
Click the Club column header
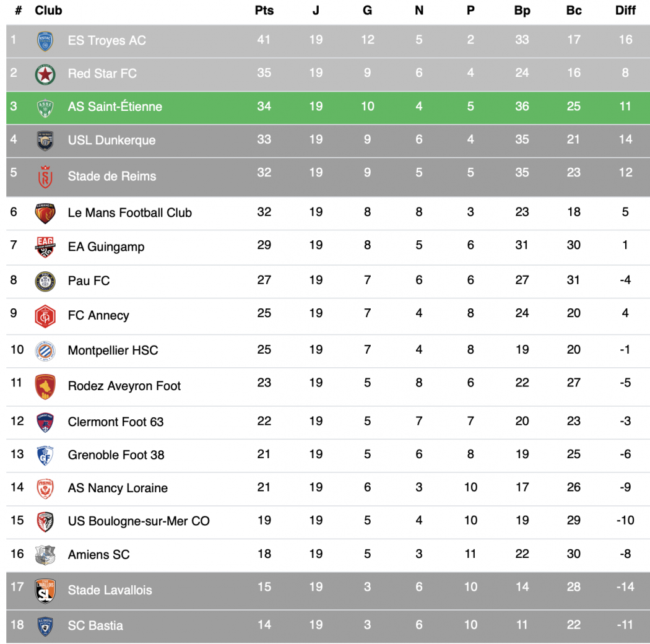[48, 11]
